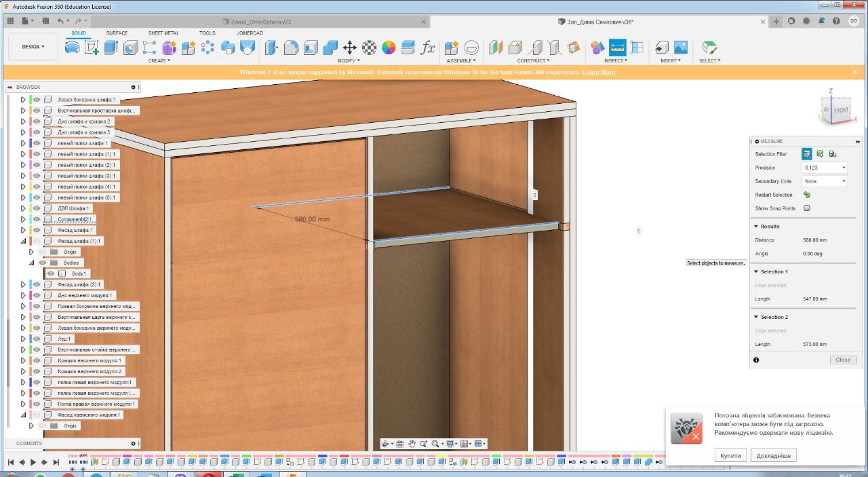Open the data panel grid icon
The height and width of the screenshot is (477, 868).
point(10,21)
